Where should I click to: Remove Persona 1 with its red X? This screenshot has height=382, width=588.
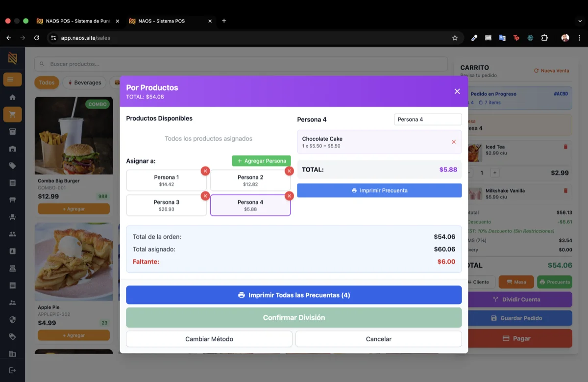[205, 171]
